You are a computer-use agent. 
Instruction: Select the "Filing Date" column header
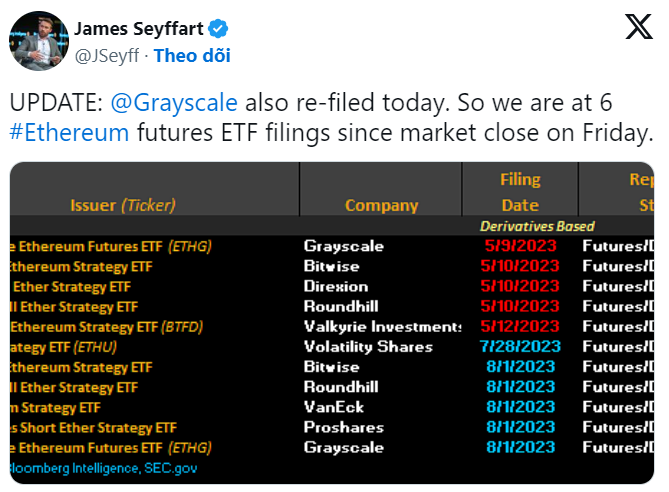[x=520, y=192]
